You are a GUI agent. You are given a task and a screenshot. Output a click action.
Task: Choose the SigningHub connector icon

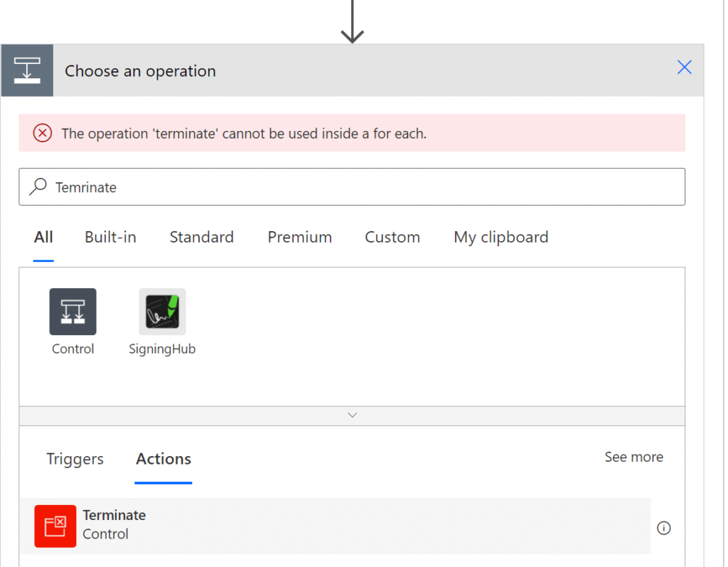point(162,312)
